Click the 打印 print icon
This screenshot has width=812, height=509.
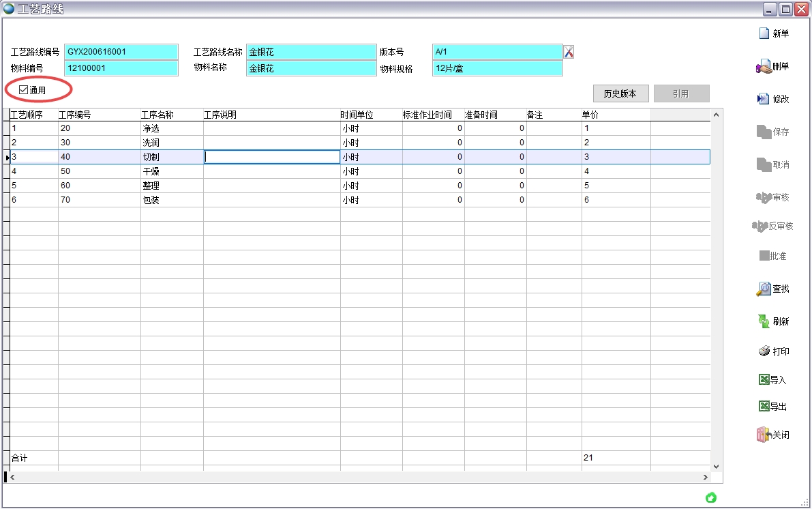click(x=764, y=351)
